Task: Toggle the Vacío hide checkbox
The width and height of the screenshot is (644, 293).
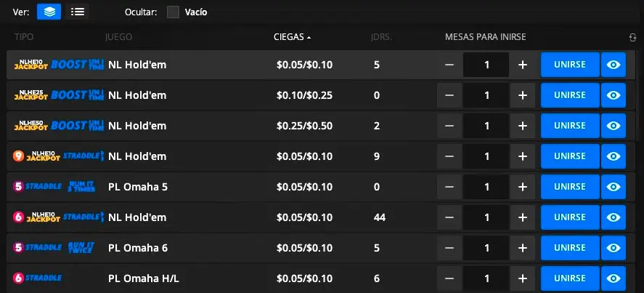Action: pos(173,12)
